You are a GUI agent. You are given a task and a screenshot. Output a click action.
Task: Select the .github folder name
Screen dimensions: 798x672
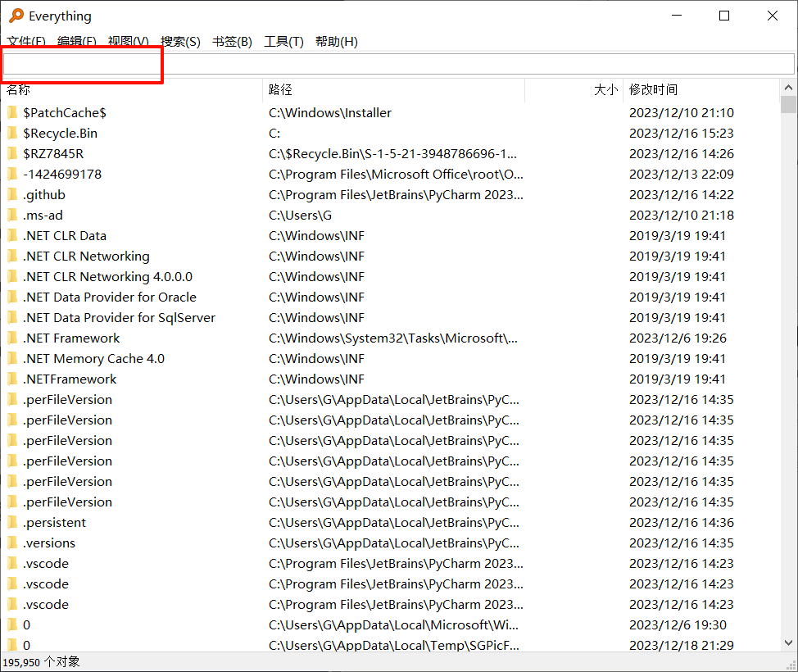pos(44,194)
